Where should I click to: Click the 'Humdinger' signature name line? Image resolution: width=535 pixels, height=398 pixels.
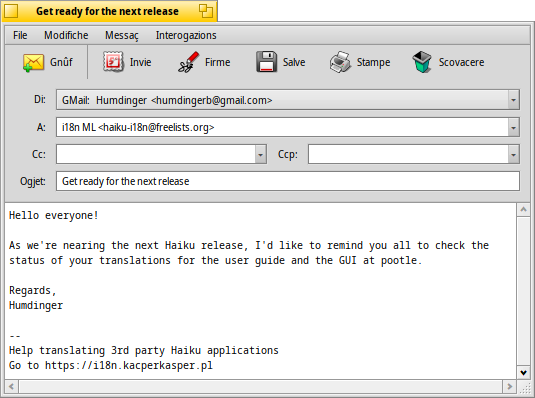click(36, 305)
